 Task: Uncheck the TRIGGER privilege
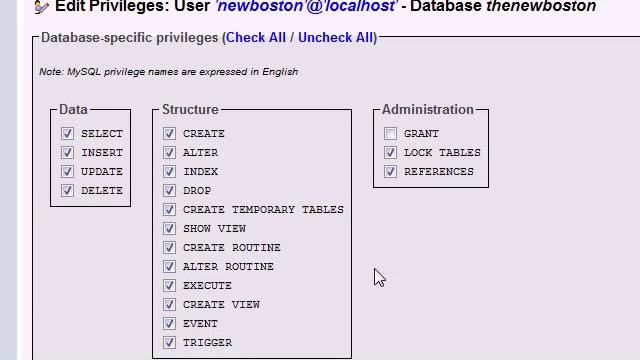click(x=169, y=342)
